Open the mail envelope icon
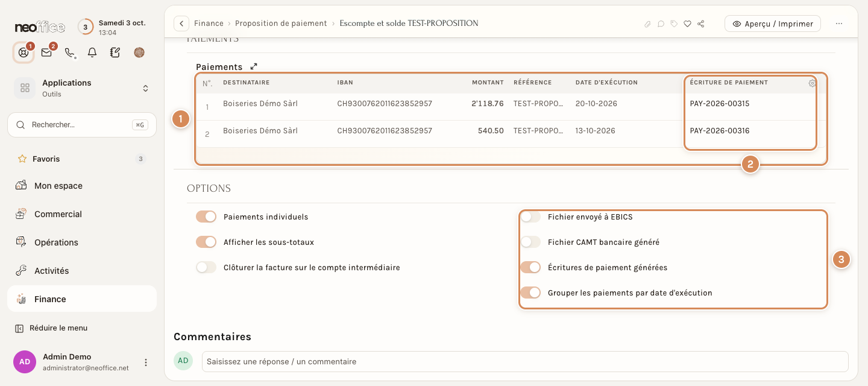Image resolution: width=868 pixels, height=386 pixels. 46,52
